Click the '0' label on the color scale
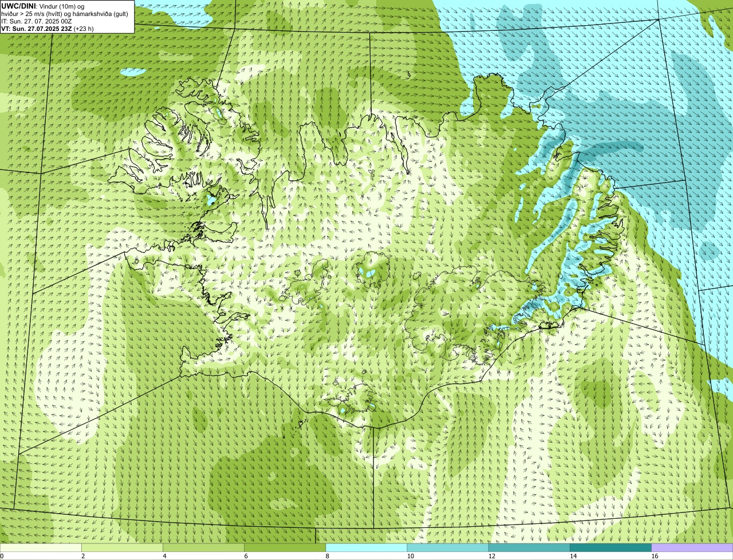Viewport: 733px width, 560px height. pyautogui.click(x=2, y=556)
